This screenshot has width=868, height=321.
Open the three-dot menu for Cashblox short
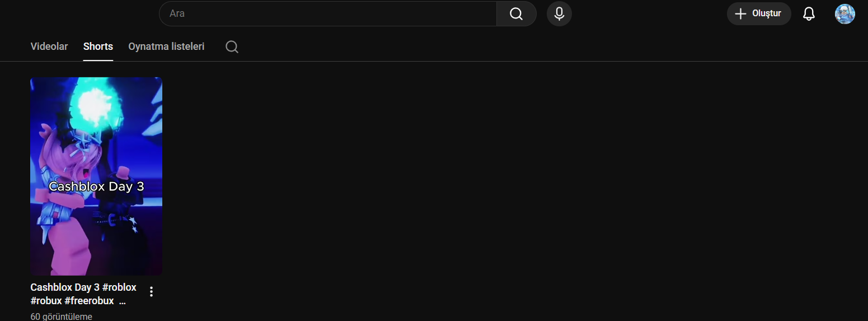(151, 291)
